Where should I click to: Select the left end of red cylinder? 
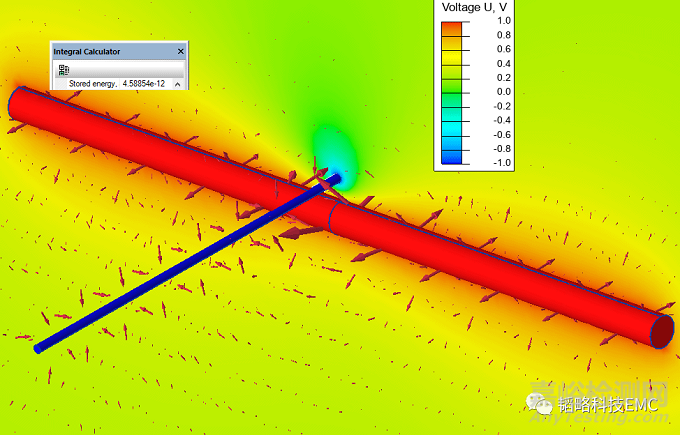20,102
